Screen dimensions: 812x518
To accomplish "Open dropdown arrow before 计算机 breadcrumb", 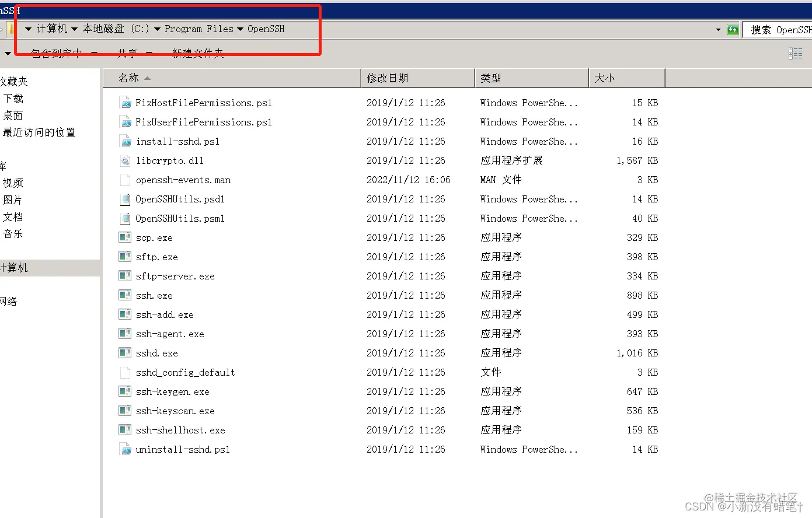I will [x=28, y=29].
